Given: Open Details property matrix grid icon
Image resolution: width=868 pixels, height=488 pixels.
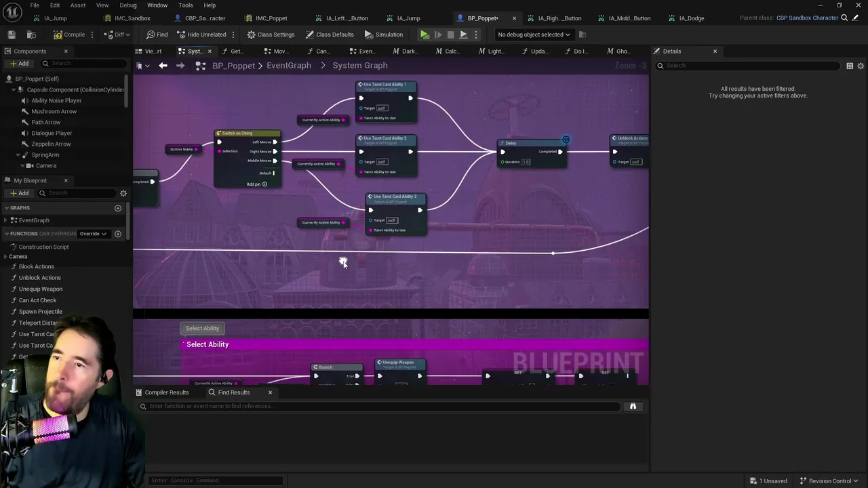Looking at the screenshot, I should [850, 66].
